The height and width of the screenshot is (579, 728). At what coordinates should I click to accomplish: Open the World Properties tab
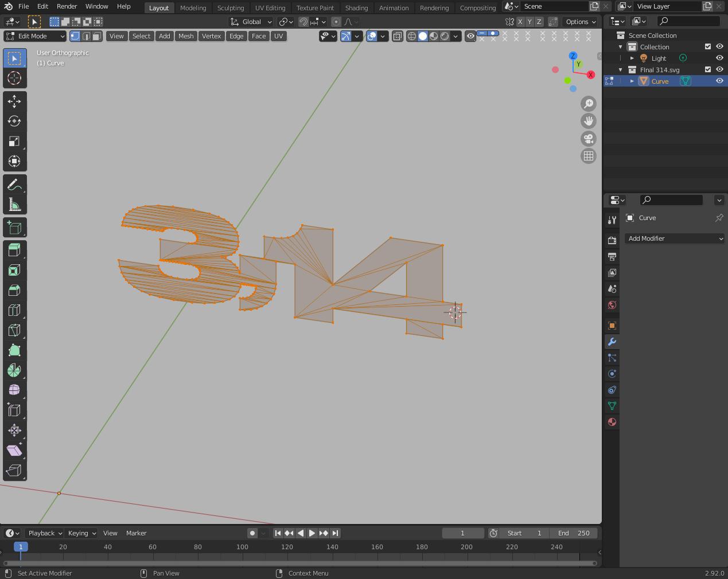[x=612, y=305]
